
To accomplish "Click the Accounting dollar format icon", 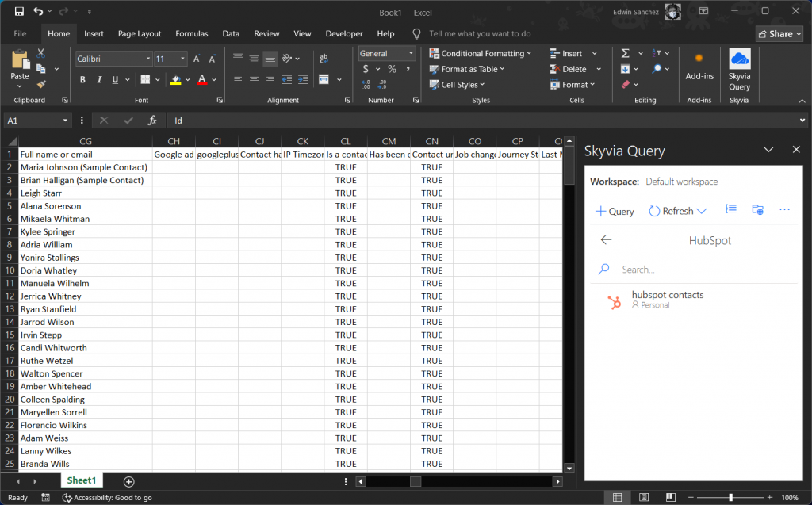I will [x=366, y=69].
